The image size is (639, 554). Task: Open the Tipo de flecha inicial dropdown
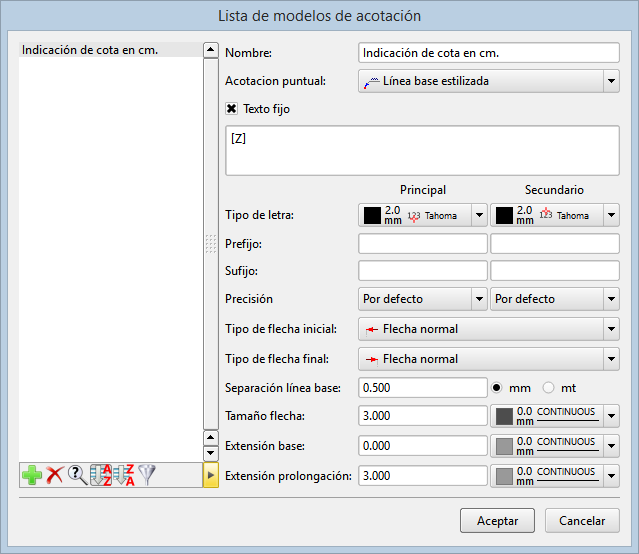[x=489, y=329]
